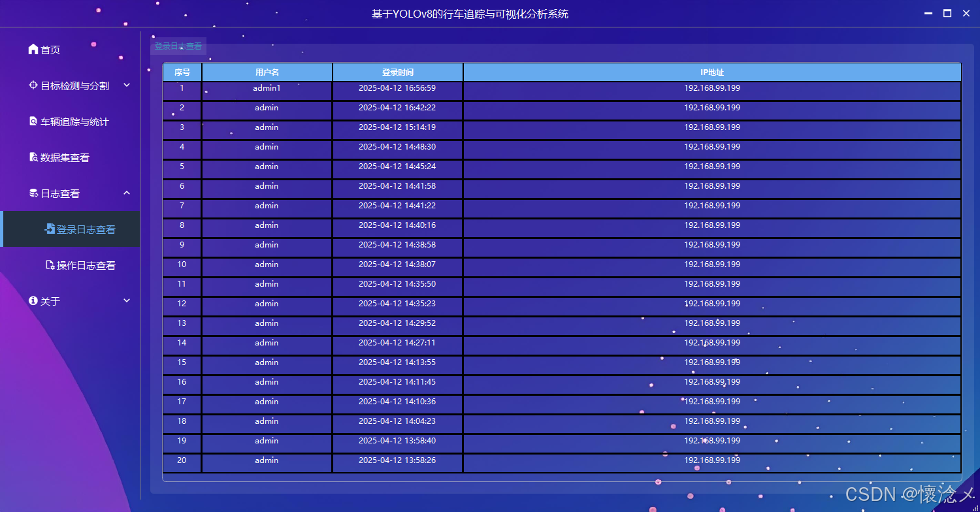Image resolution: width=980 pixels, height=512 pixels.
Task: Click the search icon for 车辆追踪与统计
Action: 33,121
